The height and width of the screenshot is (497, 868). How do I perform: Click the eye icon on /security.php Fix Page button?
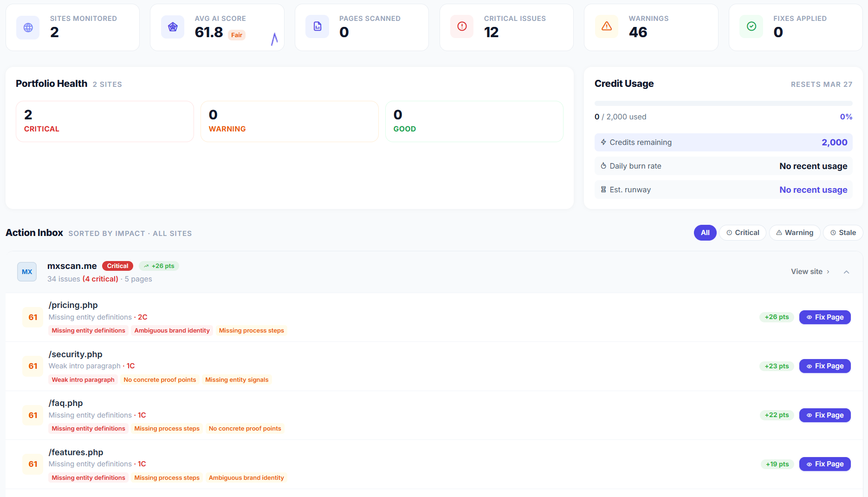809,366
